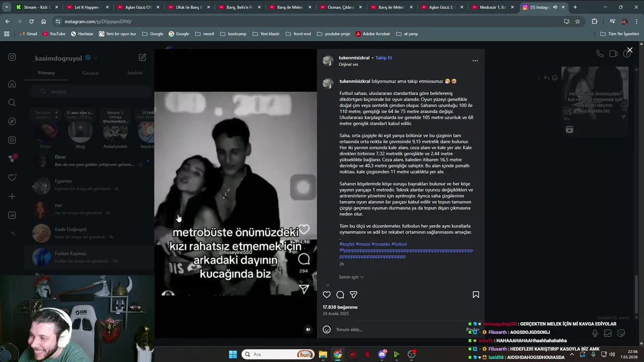The height and width of the screenshot is (362, 644).
Task: Click Instagram logo in sidebar
Action: (12, 57)
